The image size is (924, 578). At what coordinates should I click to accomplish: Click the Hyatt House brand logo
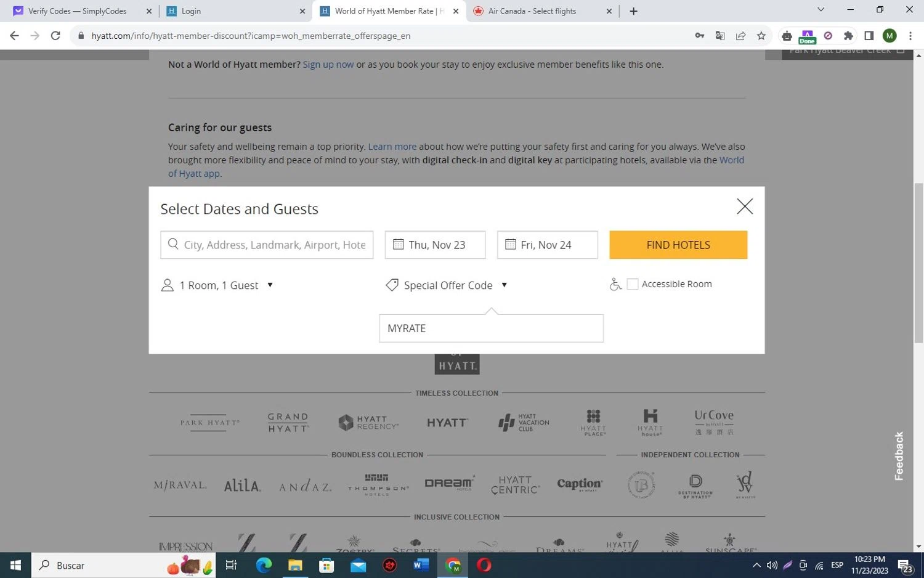pos(650,423)
